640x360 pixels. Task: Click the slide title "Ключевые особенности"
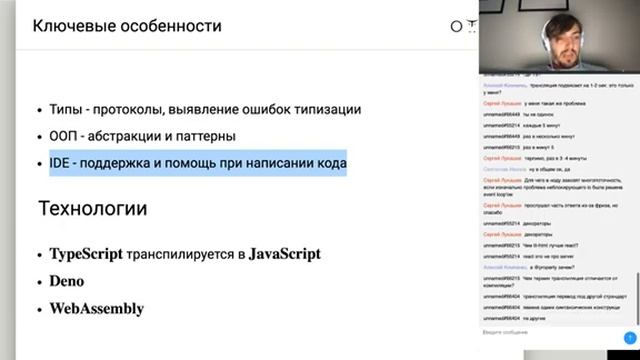pos(127,26)
